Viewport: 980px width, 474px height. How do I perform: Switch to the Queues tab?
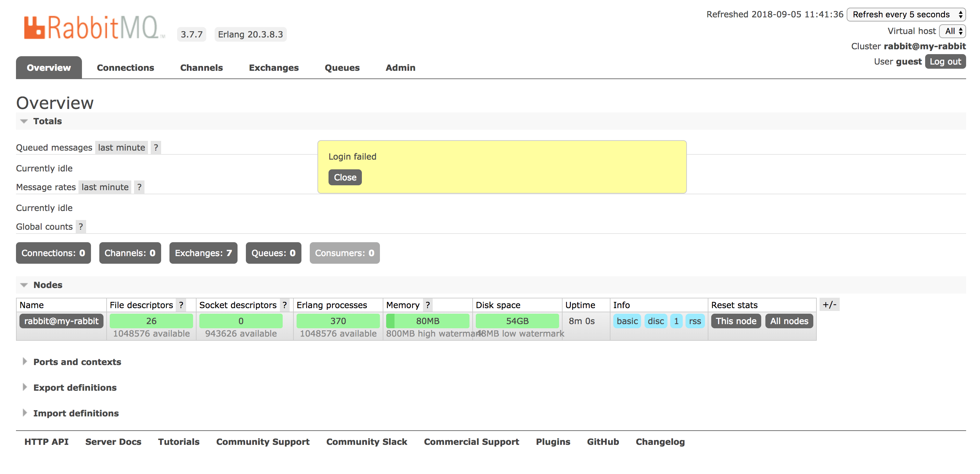click(342, 68)
